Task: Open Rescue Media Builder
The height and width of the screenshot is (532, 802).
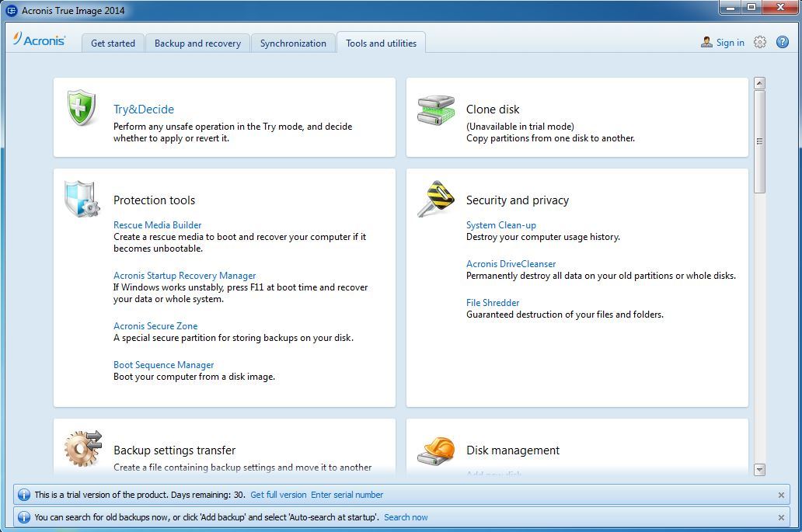Action: (x=157, y=224)
